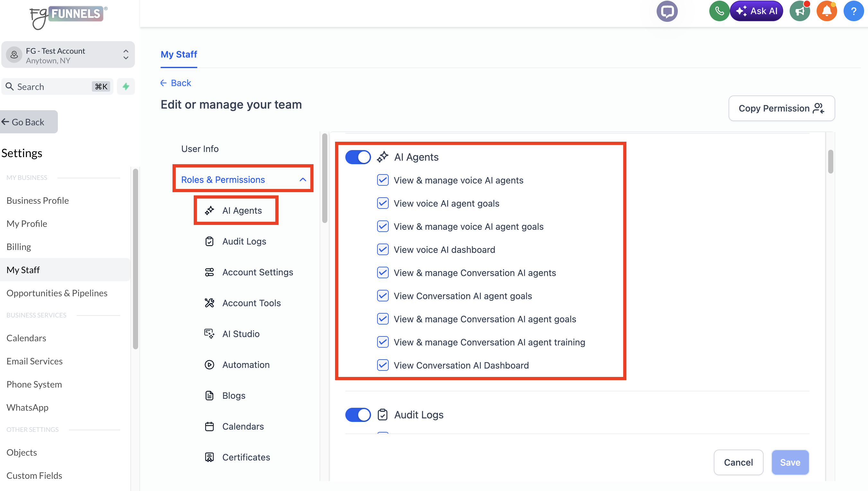The height and width of the screenshot is (491, 868).
Task: Open Objects settings
Action: click(22, 452)
